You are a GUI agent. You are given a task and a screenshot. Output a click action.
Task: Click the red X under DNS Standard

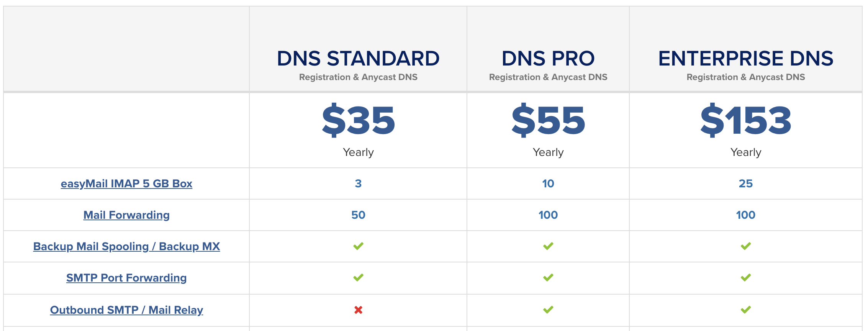(358, 310)
